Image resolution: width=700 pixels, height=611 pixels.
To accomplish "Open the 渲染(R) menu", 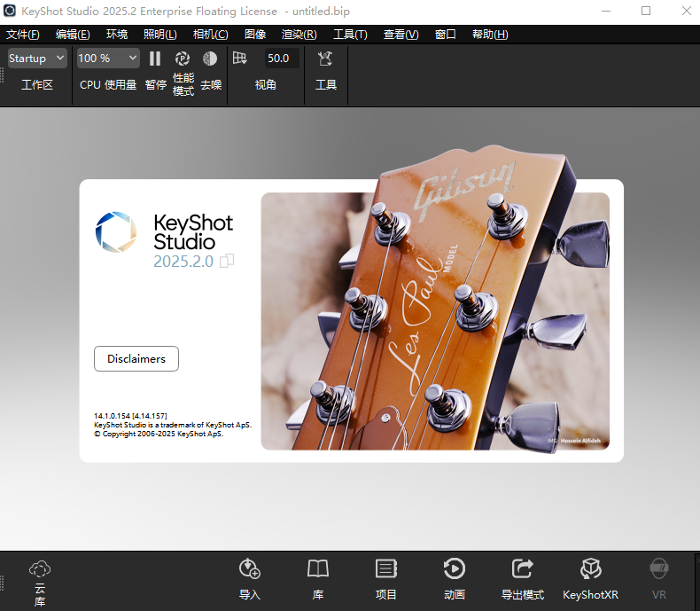I will (x=299, y=35).
